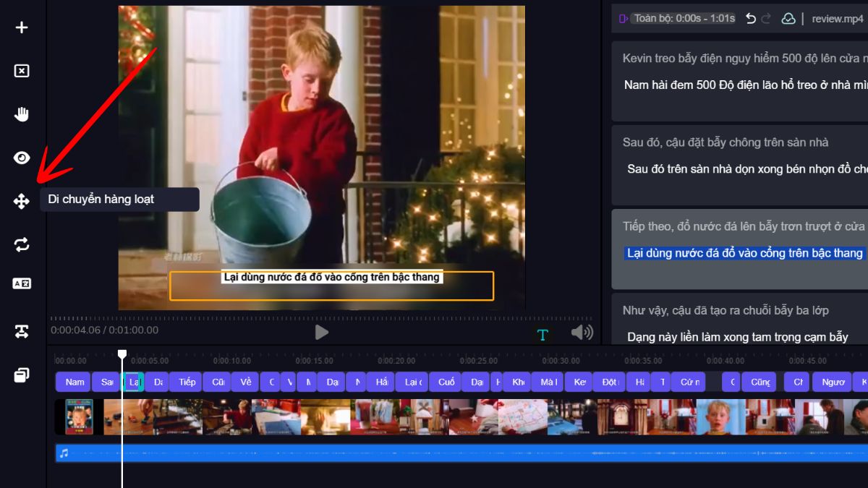868x488 pixels.
Task: Select the 'Về' subtitle clip
Action: (246, 382)
